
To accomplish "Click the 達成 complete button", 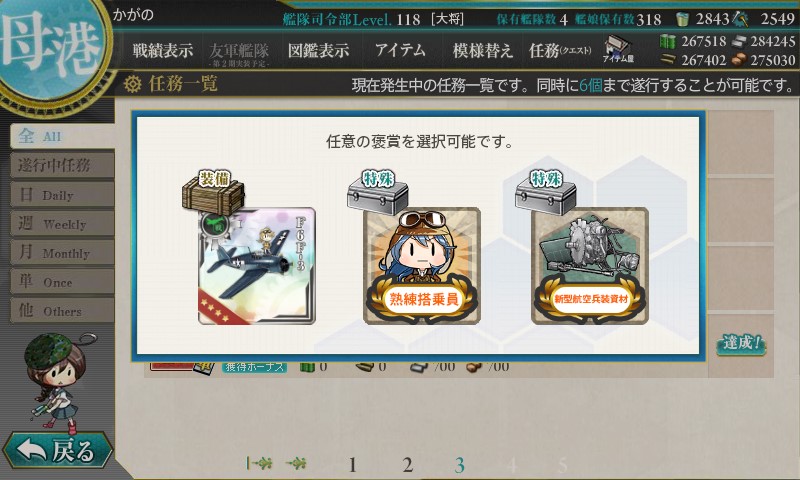I will [x=741, y=343].
